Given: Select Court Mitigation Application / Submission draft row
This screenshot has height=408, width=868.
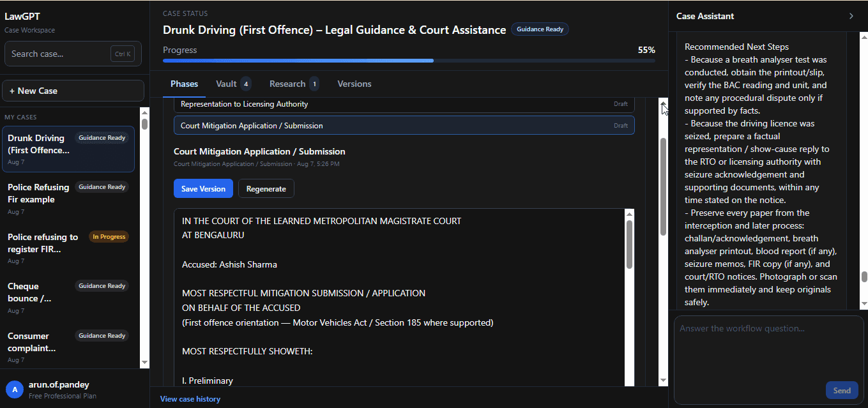Looking at the screenshot, I should pos(404,125).
